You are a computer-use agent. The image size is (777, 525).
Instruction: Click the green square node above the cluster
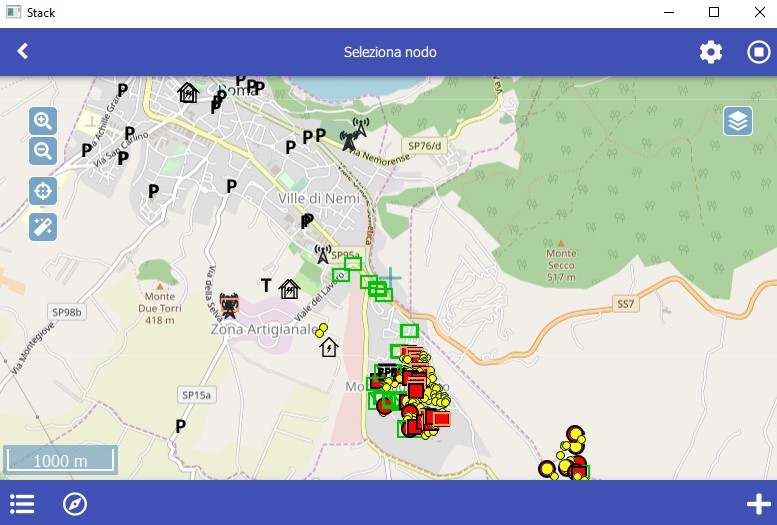point(409,331)
